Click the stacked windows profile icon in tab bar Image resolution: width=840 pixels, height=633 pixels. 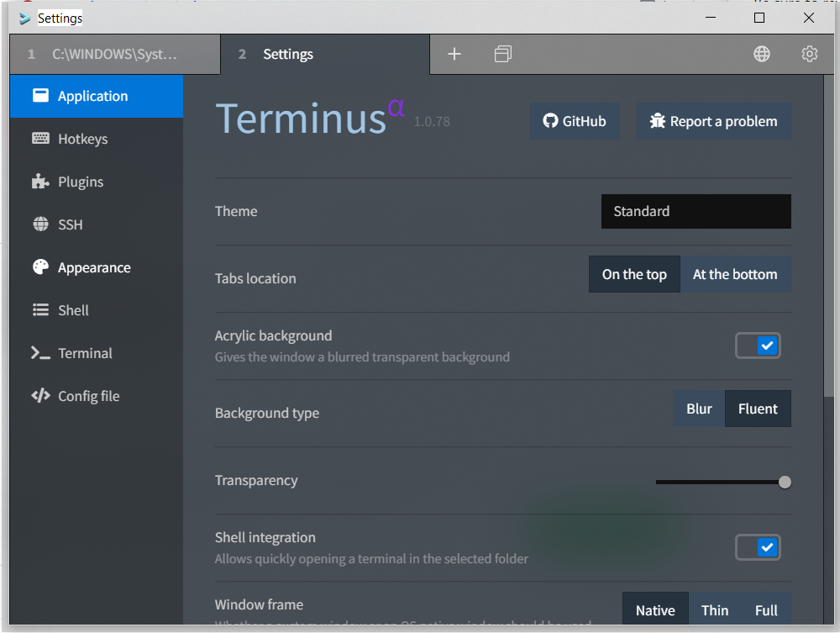tap(503, 54)
